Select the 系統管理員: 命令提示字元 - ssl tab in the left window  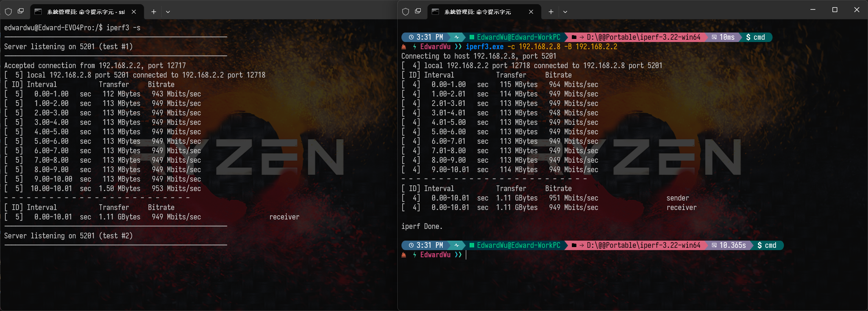(87, 12)
